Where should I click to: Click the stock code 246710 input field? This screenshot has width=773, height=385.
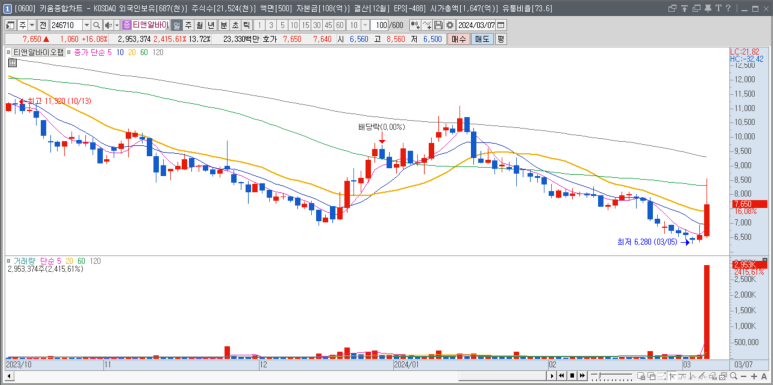[66, 25]
